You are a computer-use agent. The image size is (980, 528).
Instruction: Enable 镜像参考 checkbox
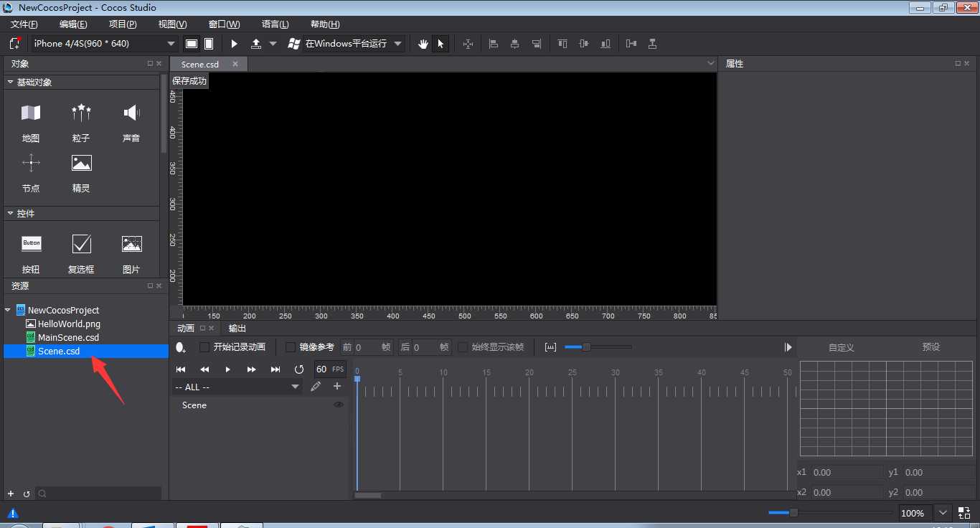click(x=291, y=347)
